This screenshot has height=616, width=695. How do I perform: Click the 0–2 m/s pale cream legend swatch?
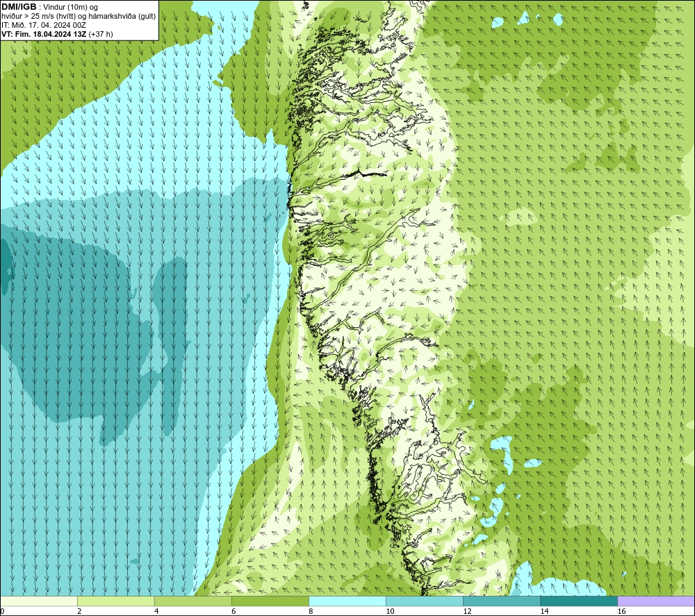coord(39,601)
